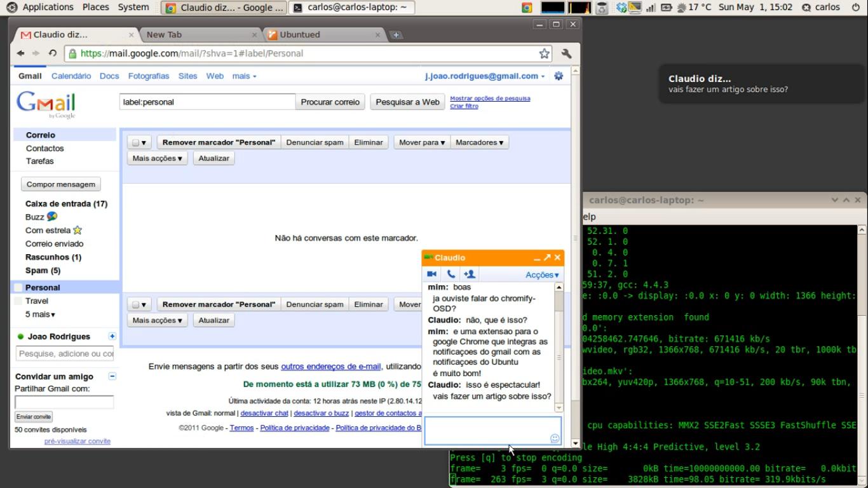868x488 pixels.
Task: Open a new Chrome tab with plus button
Action: click(396, 35)
